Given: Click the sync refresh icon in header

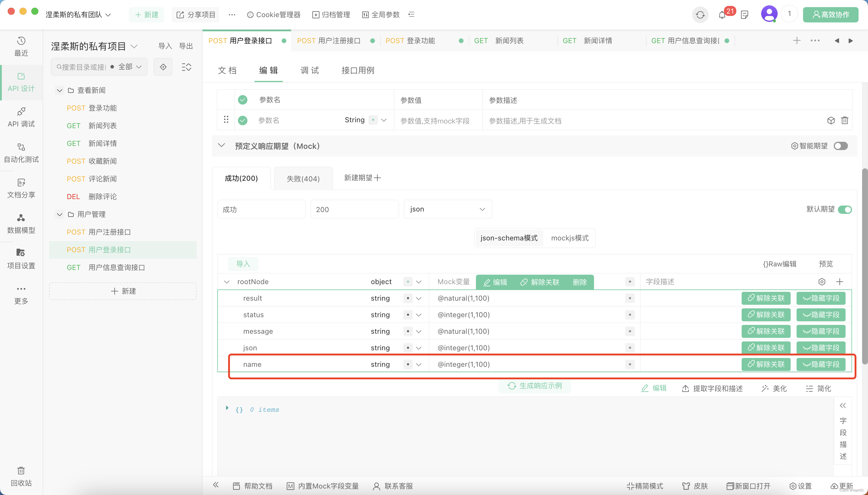Looking at the screenshot, I should 700,15.
